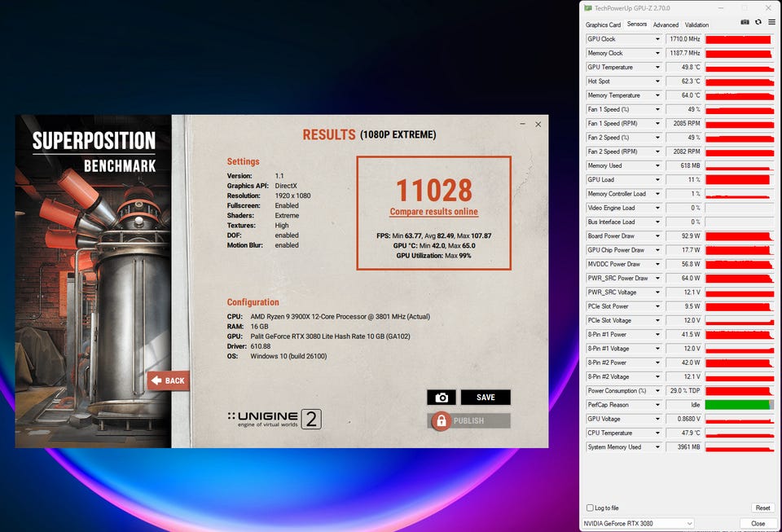The height and width of the screenshot is (532, 782).
Task: Go back with the BACK arrow button
Action: click(168, 380)
